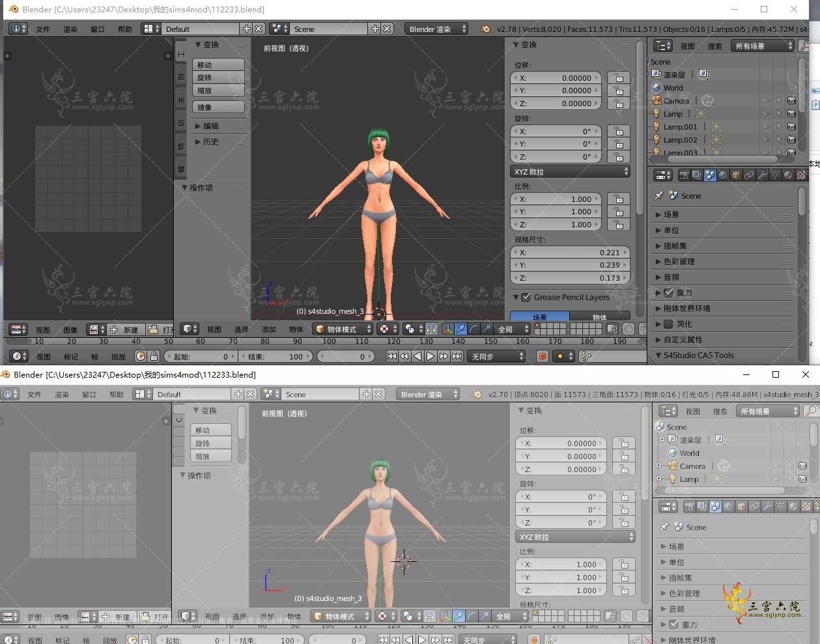Open the 渲染 menu in top window
Viewport: 820px width, 644px height.
(70, 29)
